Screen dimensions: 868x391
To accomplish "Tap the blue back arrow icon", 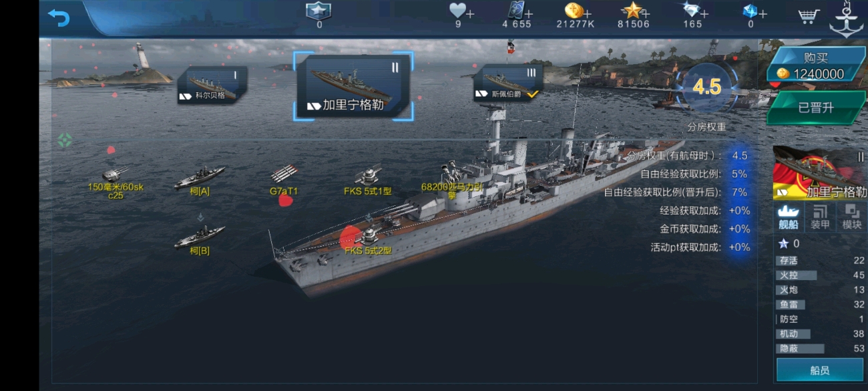I will (59, 17).
